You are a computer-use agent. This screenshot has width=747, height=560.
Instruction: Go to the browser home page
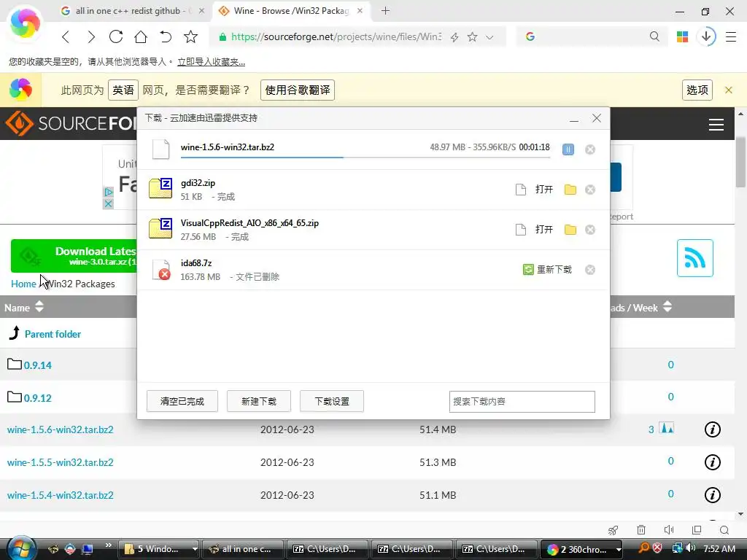click(141, 36)
